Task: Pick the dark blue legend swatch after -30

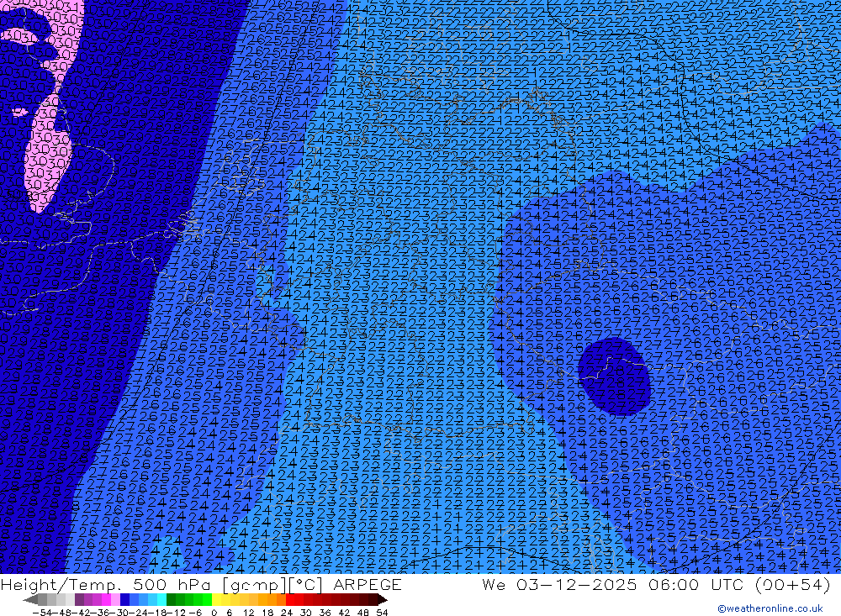Action: [x=124, y=600]
